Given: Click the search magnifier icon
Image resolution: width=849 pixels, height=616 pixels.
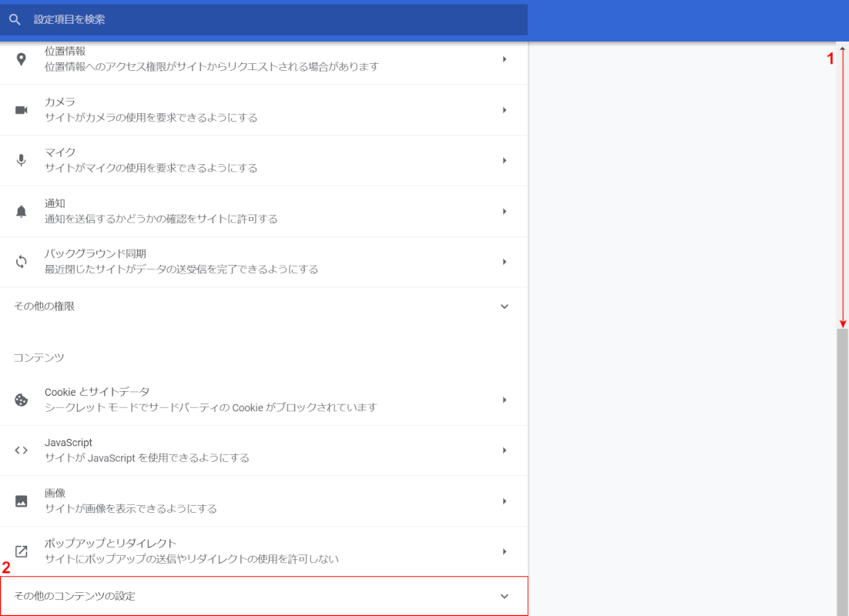Looking at the screenshot, I should tap(15, 19).
